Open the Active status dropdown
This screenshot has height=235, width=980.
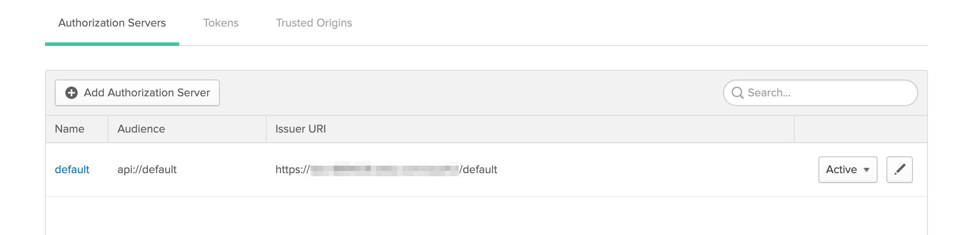[847, 170]
